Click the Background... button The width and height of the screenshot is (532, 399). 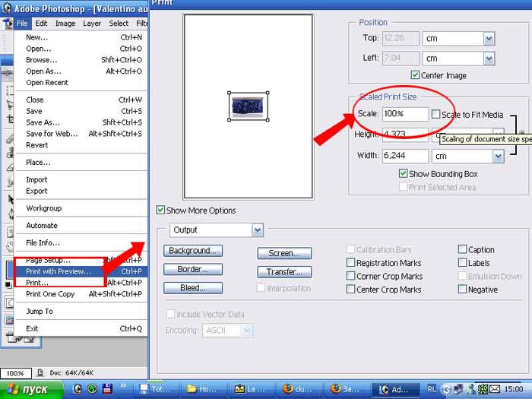(x=193, y=251)
